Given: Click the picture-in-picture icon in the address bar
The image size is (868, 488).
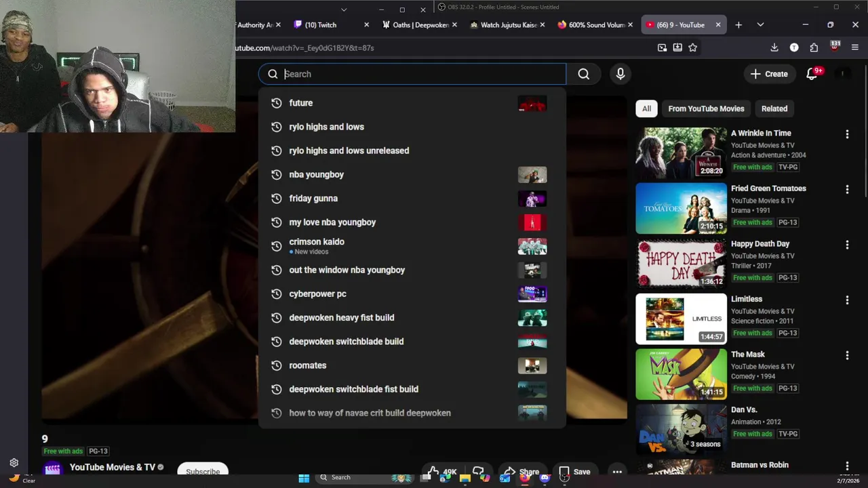Looking at the screenshot, I should (662, 47).
